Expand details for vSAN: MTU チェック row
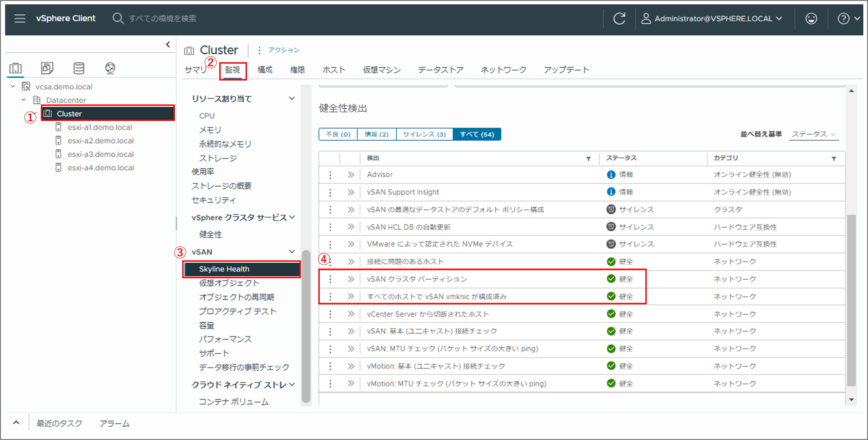The image size is (868, 440). pyautogui.click(x=351, y=349)
